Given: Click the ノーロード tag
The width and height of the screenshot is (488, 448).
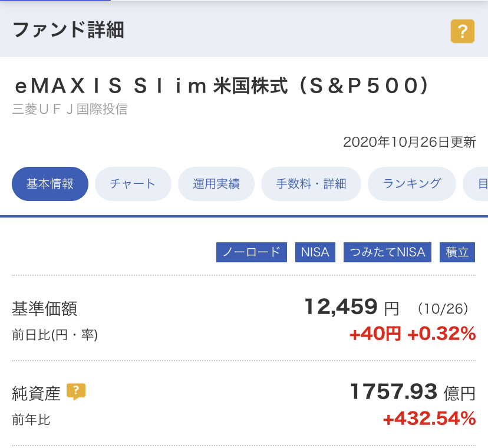Looking at the screenshot, I should pyautogui.click(x=252, y=252).
